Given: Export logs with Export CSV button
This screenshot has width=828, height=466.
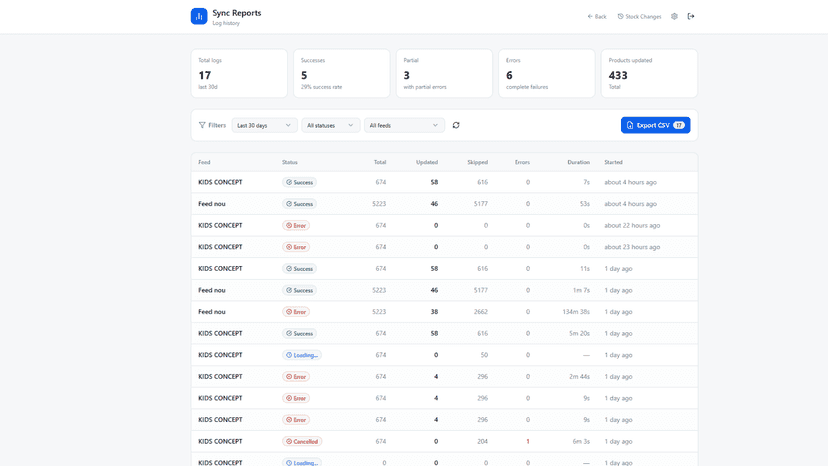Looking at the screenshot, I should [x=655, y=125].
